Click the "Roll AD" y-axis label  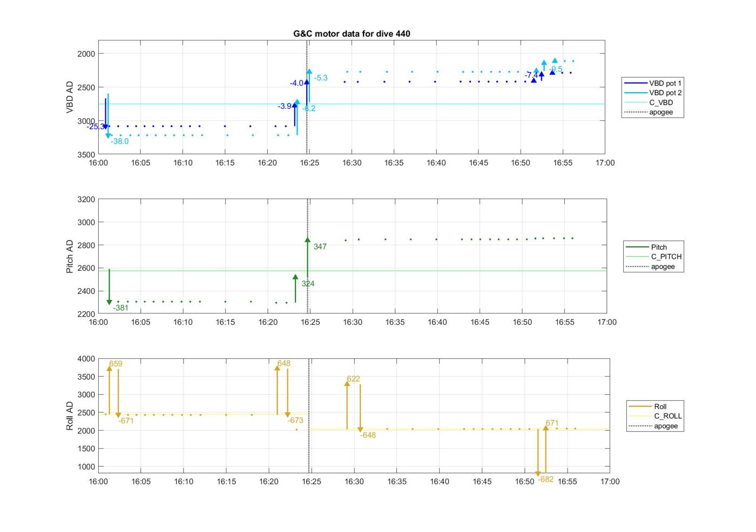[70, 415]
